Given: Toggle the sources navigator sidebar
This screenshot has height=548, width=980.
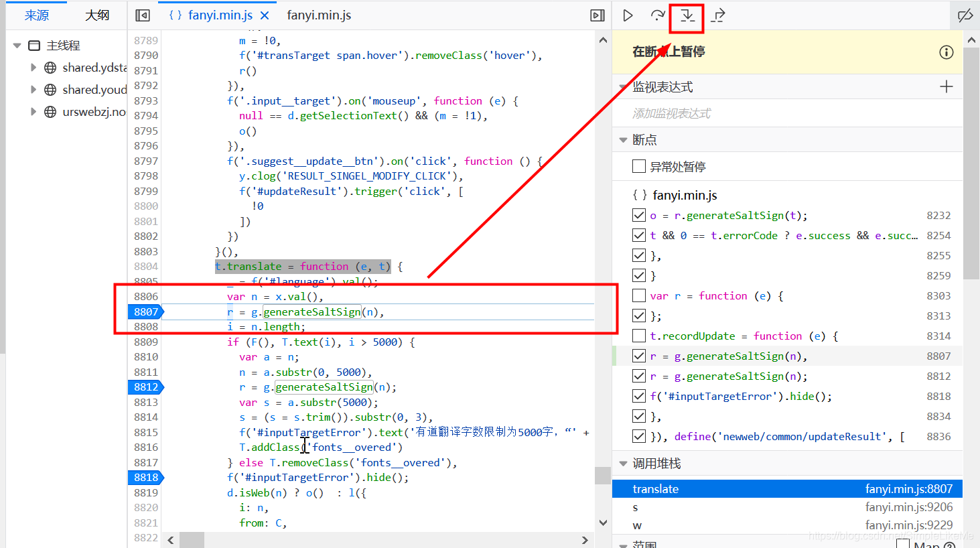Looking at the screenshot, I should (x=143, y=15).
